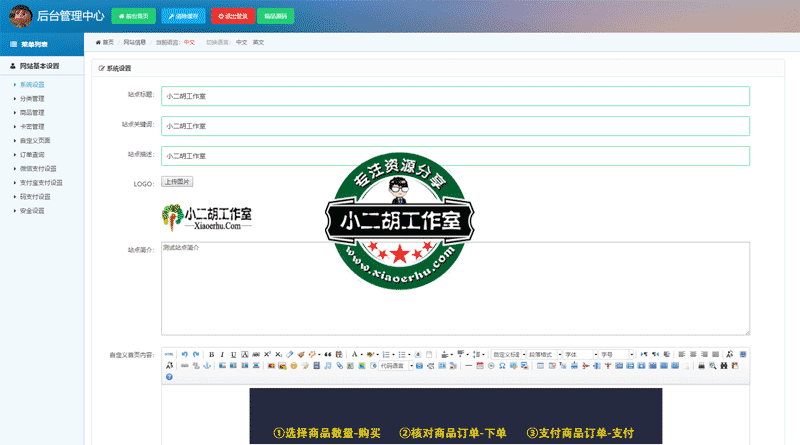The height and width of the screenshot is (445, 800).
Task: Open 系统设置 in the sidebar
Action: (x=32, y=85)
